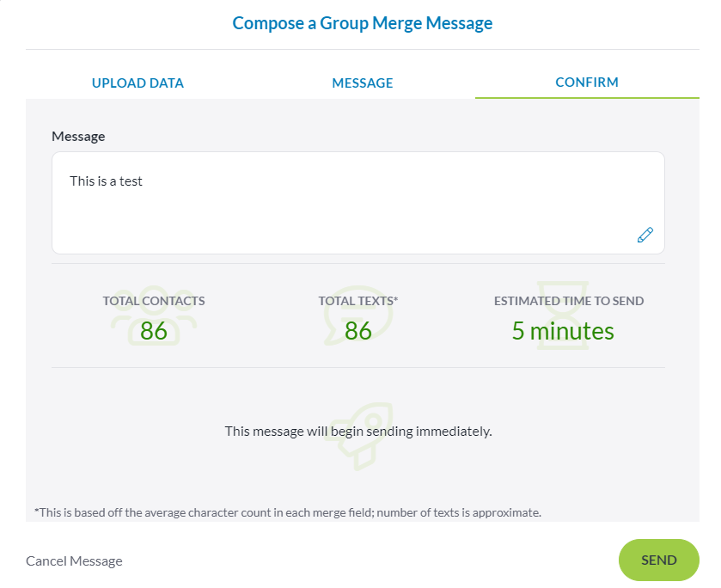Viewport: 721px width, 588px height.
Task: Click the 'Estimated Time to Send' label
Action: tap(569, 301)
